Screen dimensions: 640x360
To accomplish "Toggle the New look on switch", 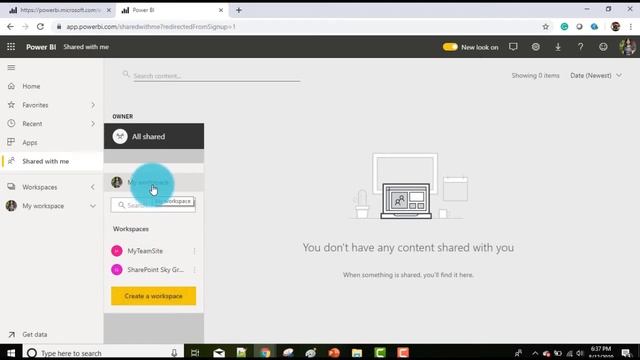I will [450, 47].
